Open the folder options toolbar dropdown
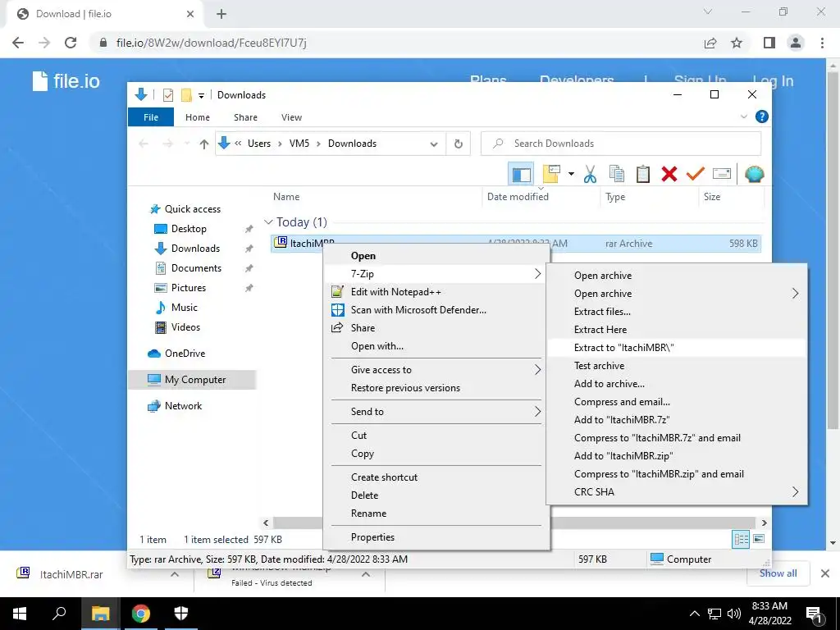Viewport: 840px width, 630px height. coord(571,174)
